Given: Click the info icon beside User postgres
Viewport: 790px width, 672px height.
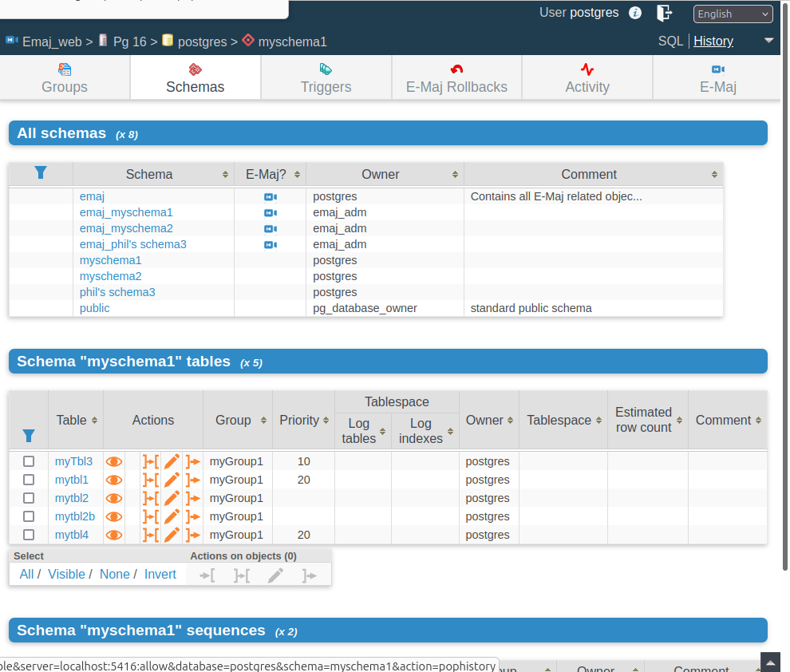Looking at the screenshot, I should tap(635, 13).
